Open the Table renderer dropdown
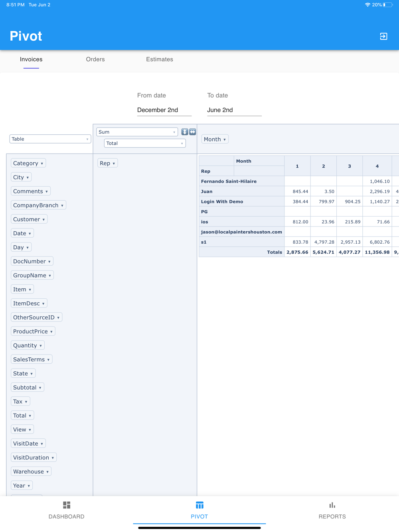 click(x=50, y=139)
